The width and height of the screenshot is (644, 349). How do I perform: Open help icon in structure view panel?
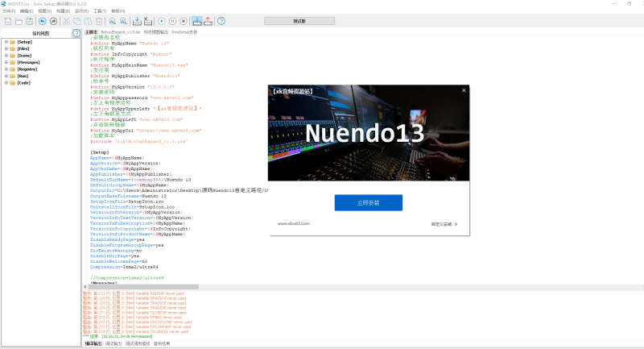tap(76, 33)
